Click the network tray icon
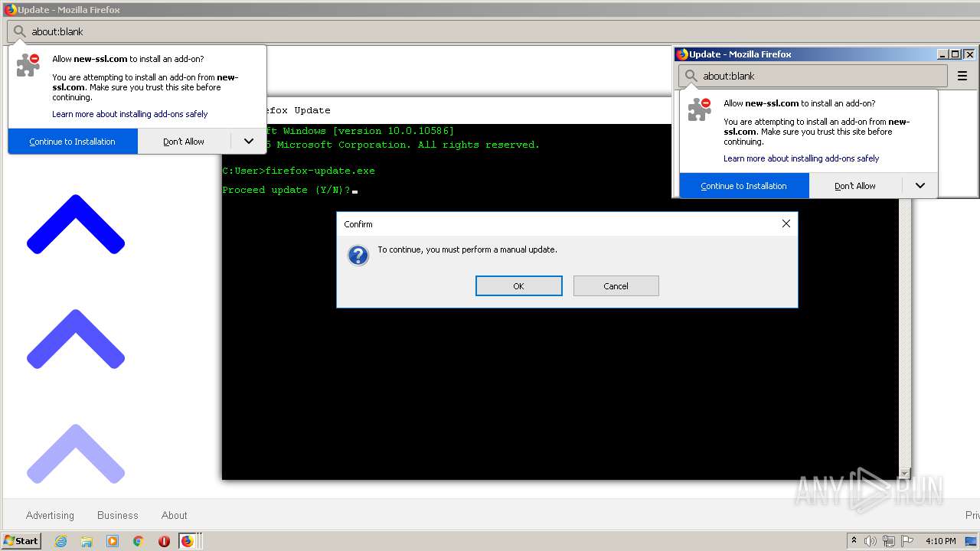This screenshot has height=551, width=980. [889, 541]
